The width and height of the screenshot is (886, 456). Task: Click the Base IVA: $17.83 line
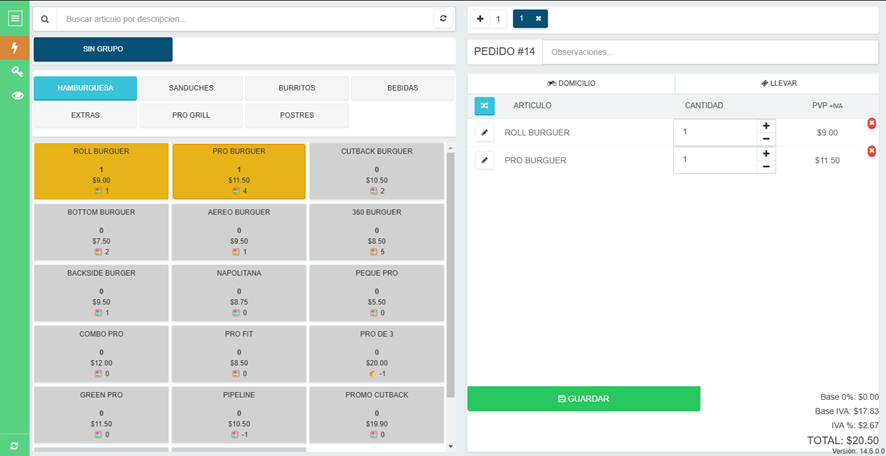click(x=846, y=411)
